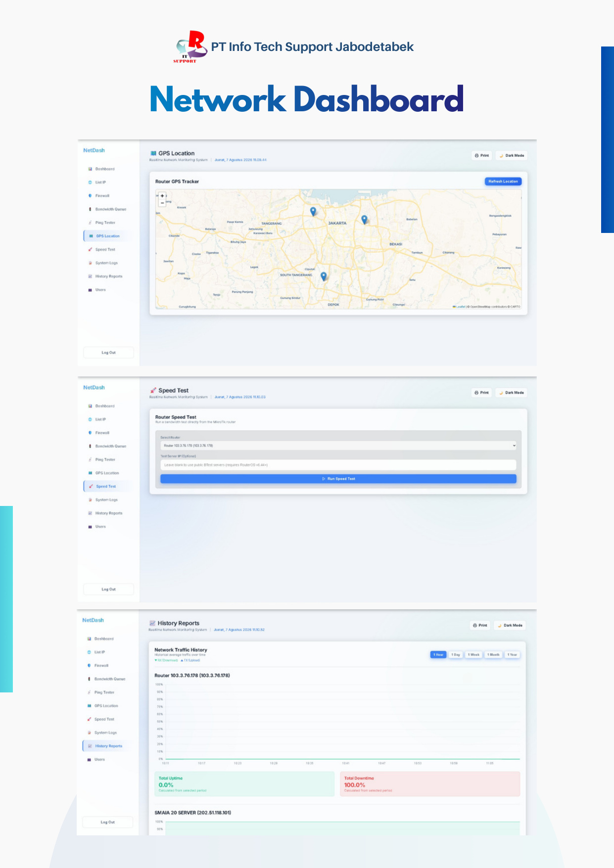
Task: Click Dashboard icon in GPS Location panel sidebar
Action: pos(90,169)
